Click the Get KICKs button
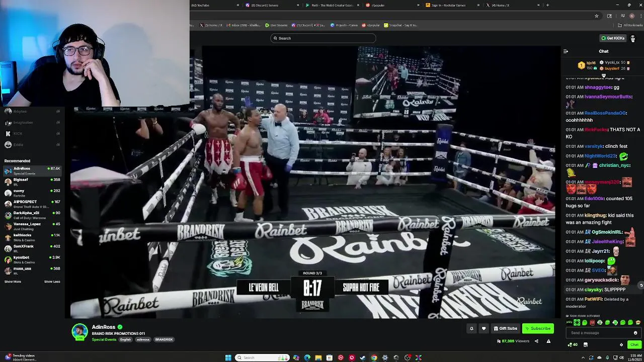The width and height of the screenshot is (644, 362). 613,38
